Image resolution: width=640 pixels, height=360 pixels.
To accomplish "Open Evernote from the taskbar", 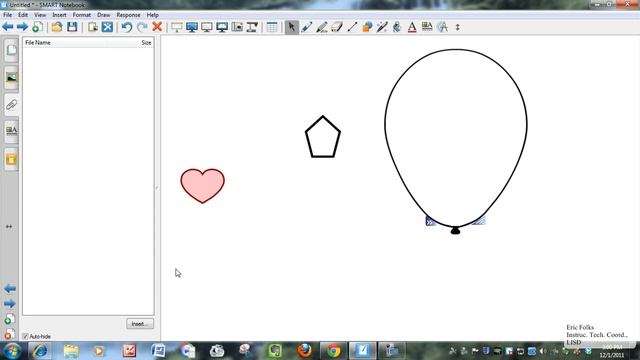I will tap(275, 351).
